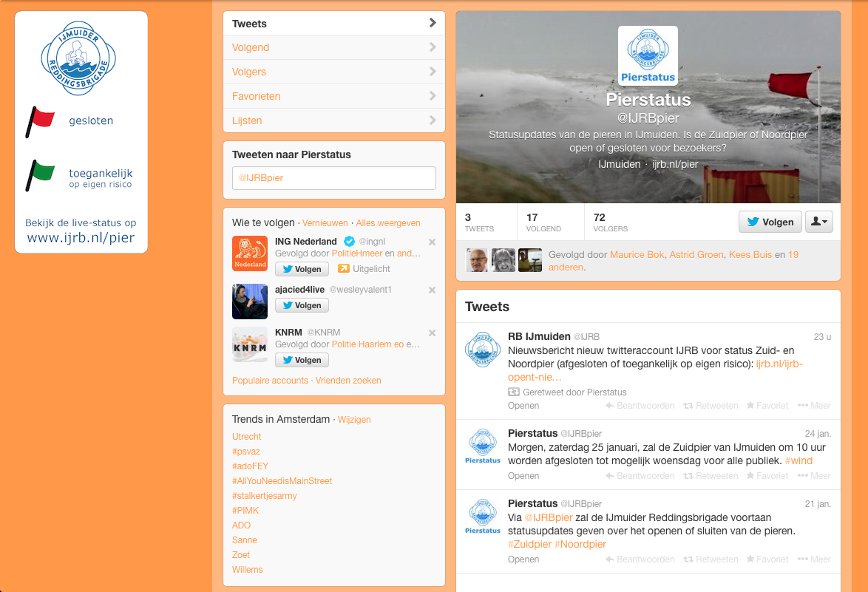Open the Willems trend

248,570
